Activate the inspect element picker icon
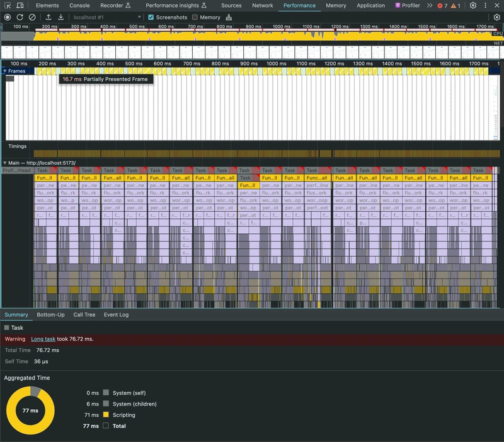 (8, 6)
